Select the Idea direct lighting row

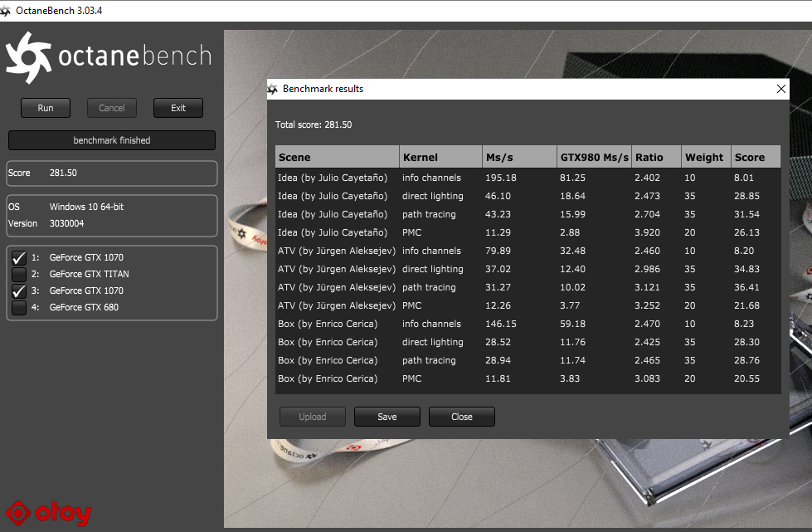[x=528, y=196]
